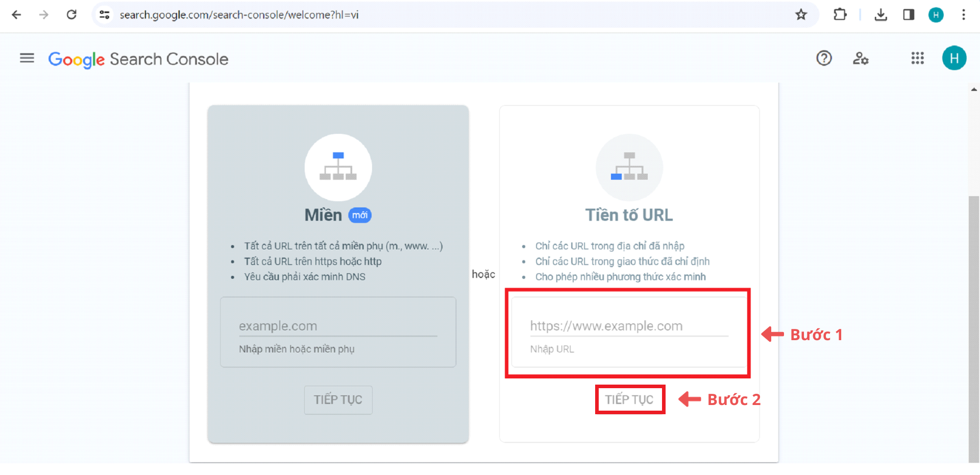
Task: Reload the page with refresh icon
Action: [x=71, y=15]
